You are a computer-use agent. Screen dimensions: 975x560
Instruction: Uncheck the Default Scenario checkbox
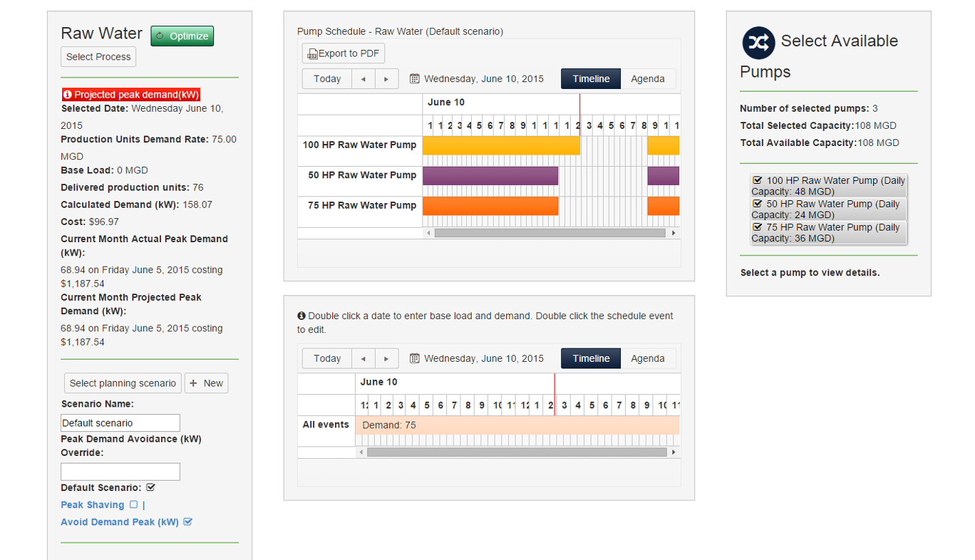(x=150, y=488)
